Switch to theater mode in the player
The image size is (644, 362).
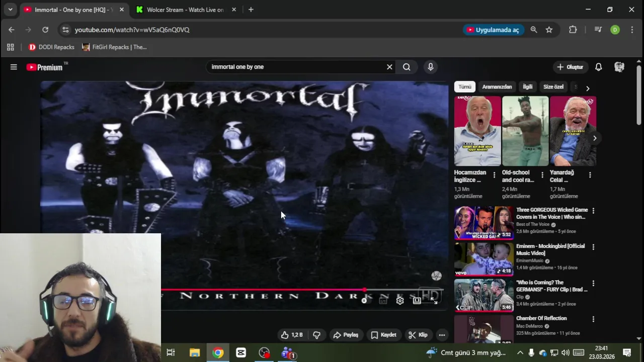pyautogui.click(x=417, y=301)
